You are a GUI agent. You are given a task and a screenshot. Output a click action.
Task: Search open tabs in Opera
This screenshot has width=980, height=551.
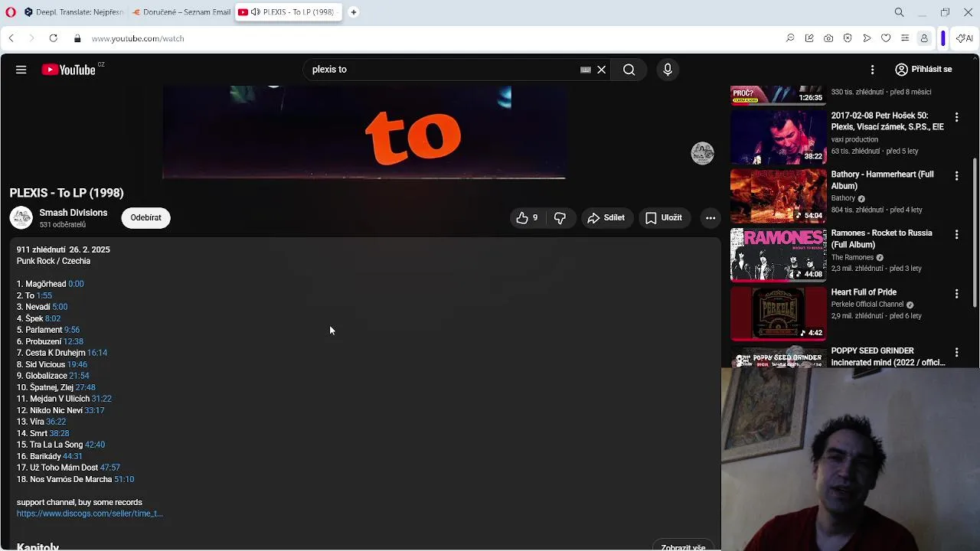(900, 12)
